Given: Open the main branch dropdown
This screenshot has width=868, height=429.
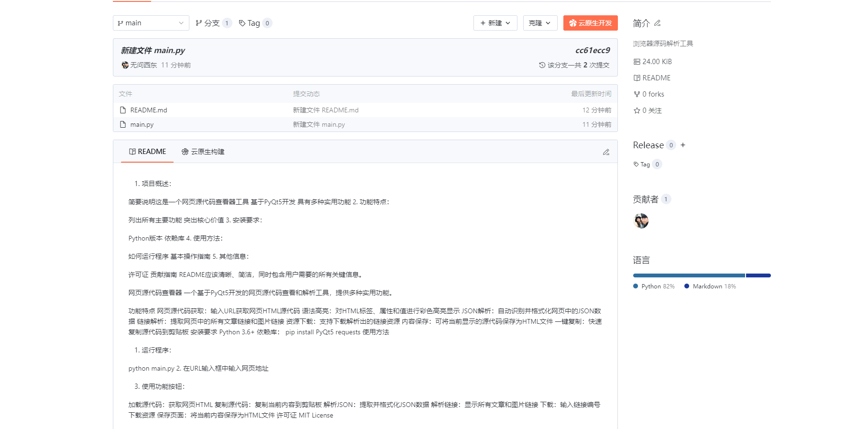Looking at the screenshot, I should coord(151,23).
